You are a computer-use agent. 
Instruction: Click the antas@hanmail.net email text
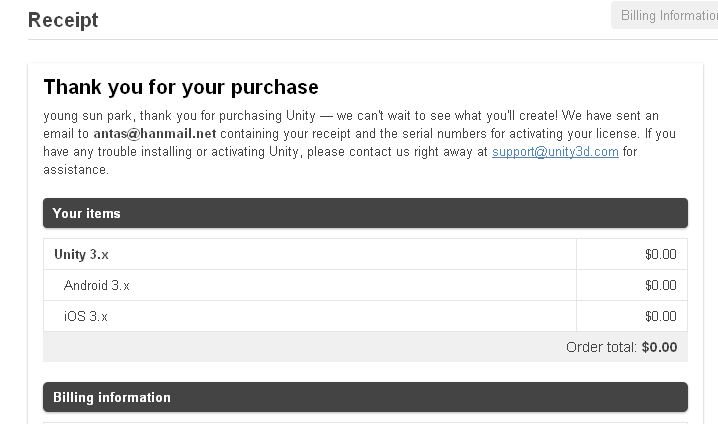155,134
